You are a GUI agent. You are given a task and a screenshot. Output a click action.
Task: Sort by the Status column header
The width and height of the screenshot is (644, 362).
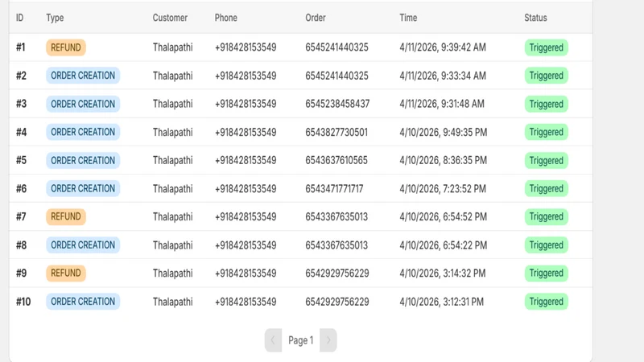pyautogui.click(x=535, y=18)
